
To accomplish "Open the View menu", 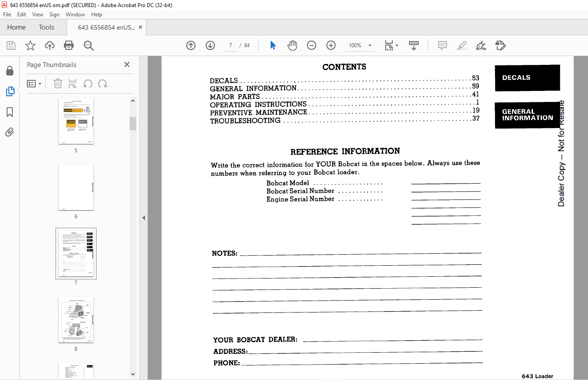I will point(37,15).
